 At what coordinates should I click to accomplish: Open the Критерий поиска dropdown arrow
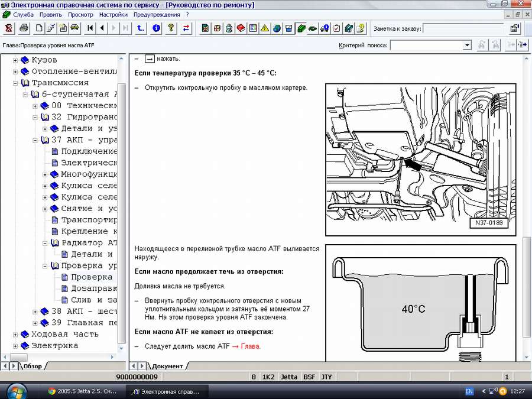pyautogui.click(x=467, y=45)
